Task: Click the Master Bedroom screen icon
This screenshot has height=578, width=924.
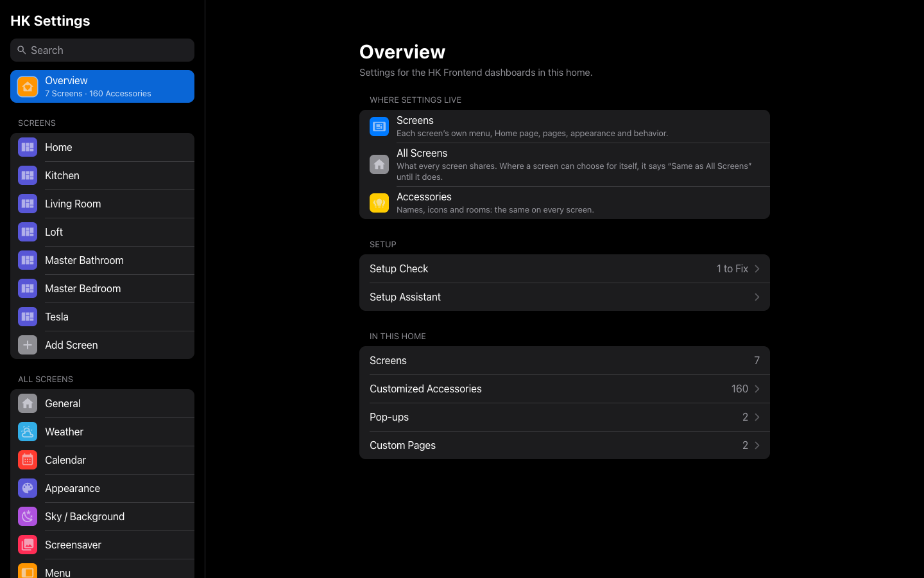Action: pos(28,288)
